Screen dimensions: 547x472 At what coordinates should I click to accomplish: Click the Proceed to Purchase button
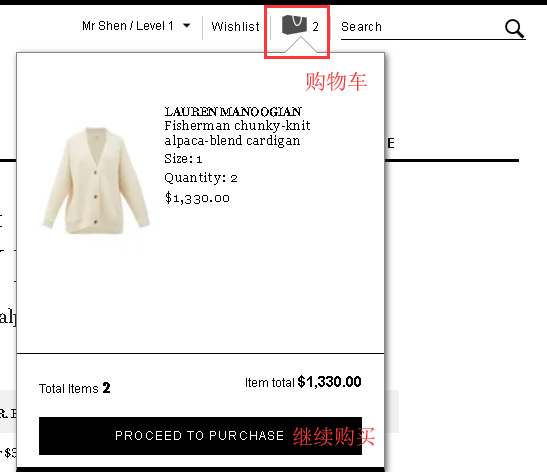click(200, 436)
